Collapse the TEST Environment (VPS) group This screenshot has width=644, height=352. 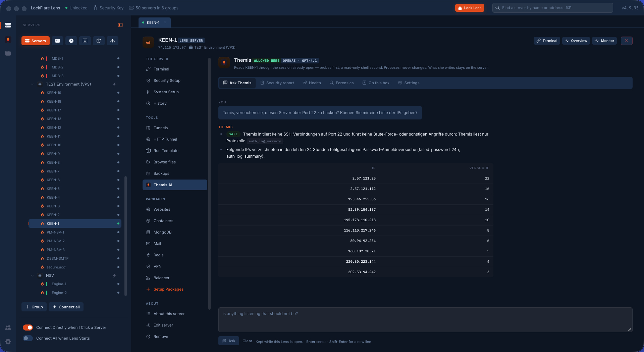[x=33, y=84]
